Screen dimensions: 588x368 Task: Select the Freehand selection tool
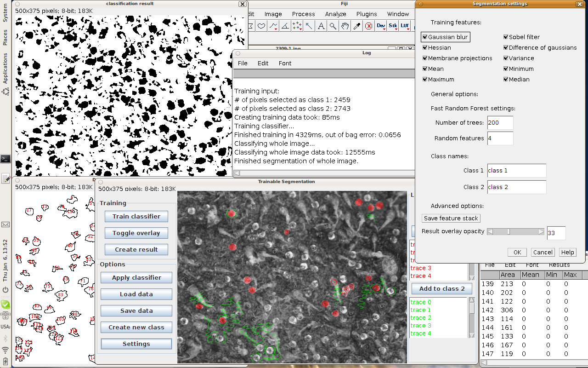coord(261,26)
